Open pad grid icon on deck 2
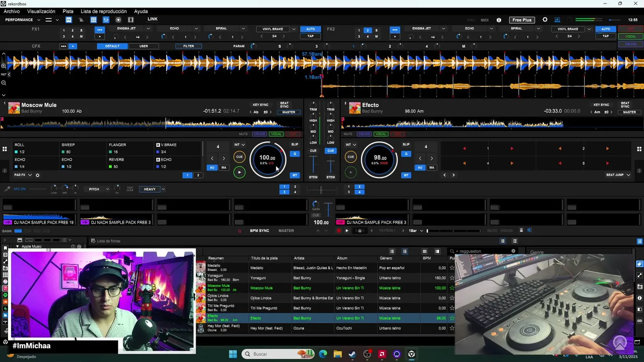 pos(639,149)
